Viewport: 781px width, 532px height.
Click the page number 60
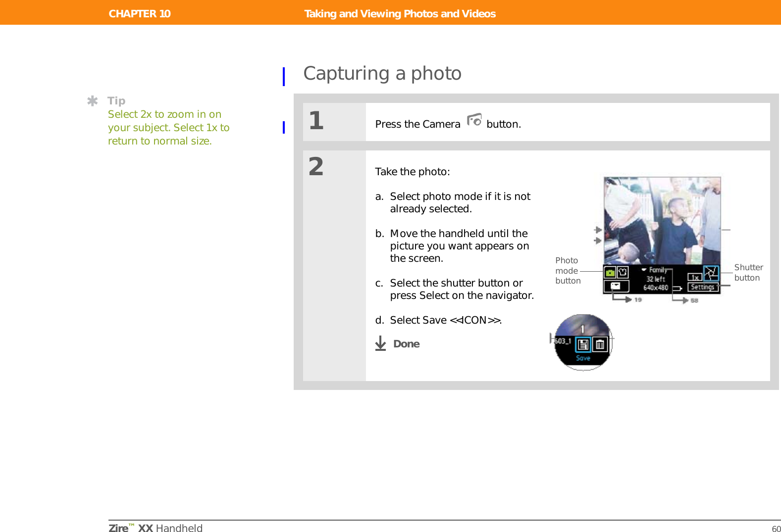776,529
